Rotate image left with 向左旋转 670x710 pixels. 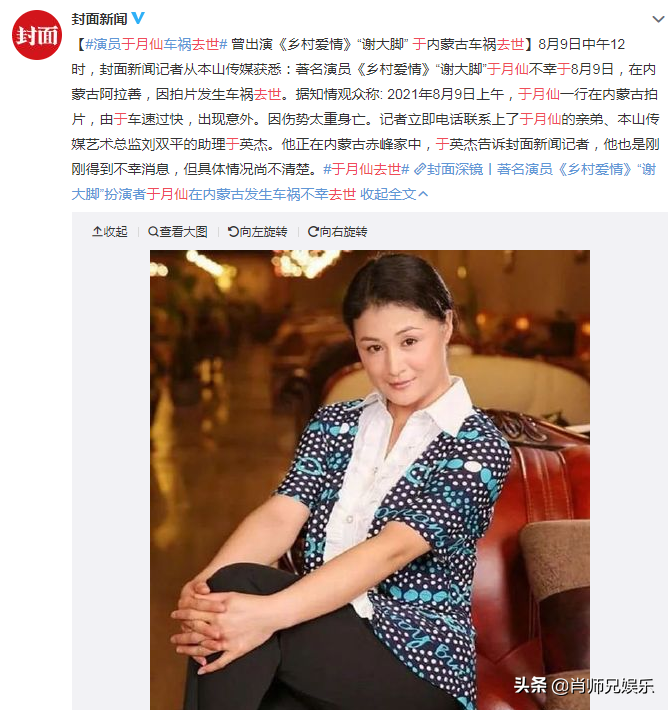click(x=258, y=232)
